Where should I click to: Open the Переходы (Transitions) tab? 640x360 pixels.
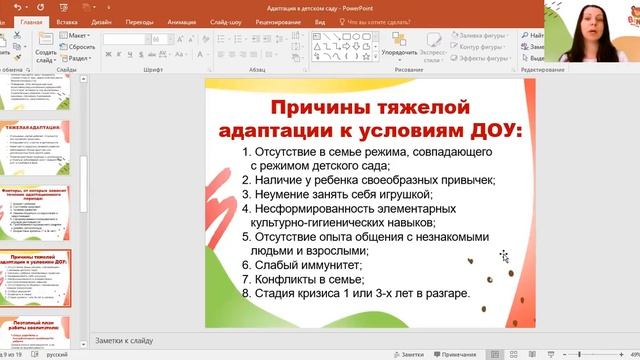(x=140, y=22)
